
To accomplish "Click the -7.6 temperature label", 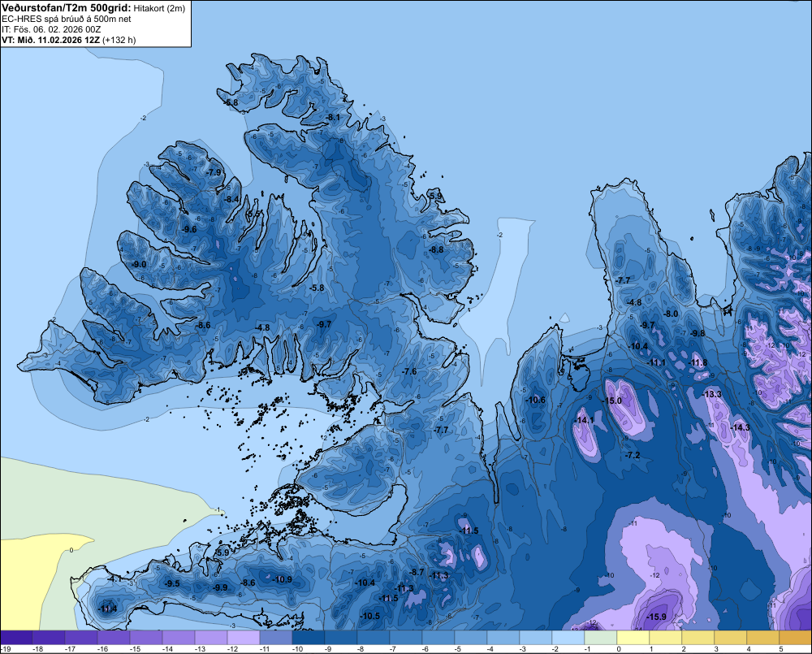I will 409,371.
